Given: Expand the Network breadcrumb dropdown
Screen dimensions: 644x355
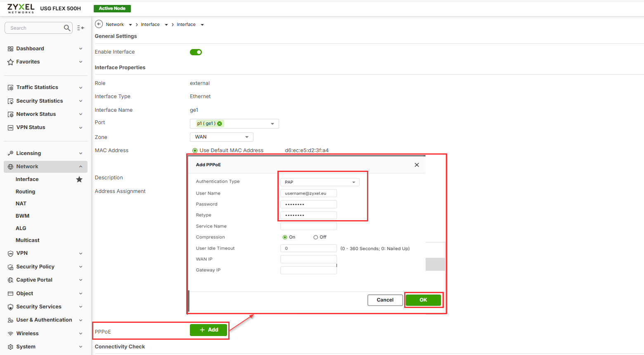Looking at the screenshot, I should 130,24.
